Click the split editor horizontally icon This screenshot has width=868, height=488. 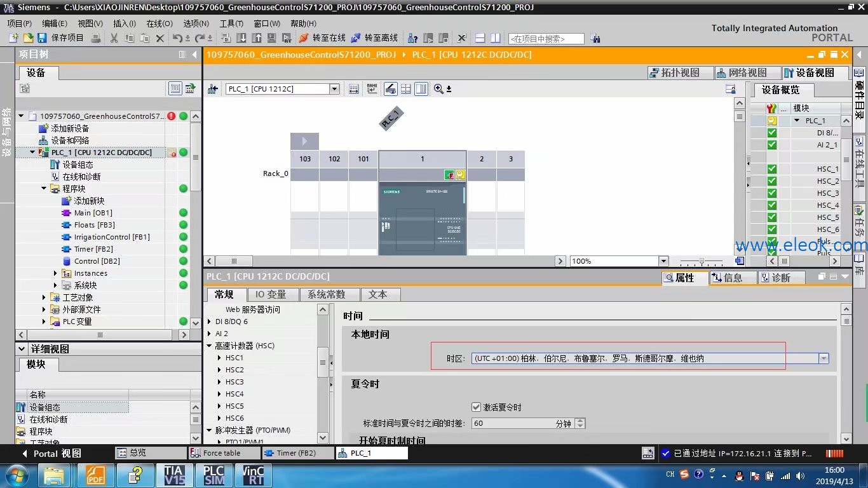480,38
